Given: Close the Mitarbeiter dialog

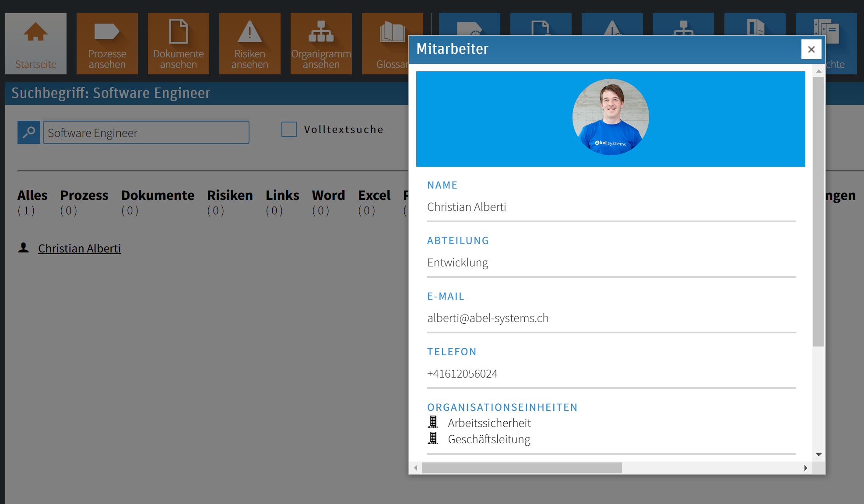Looking at the screenshot, I should (x=811, y=49).
